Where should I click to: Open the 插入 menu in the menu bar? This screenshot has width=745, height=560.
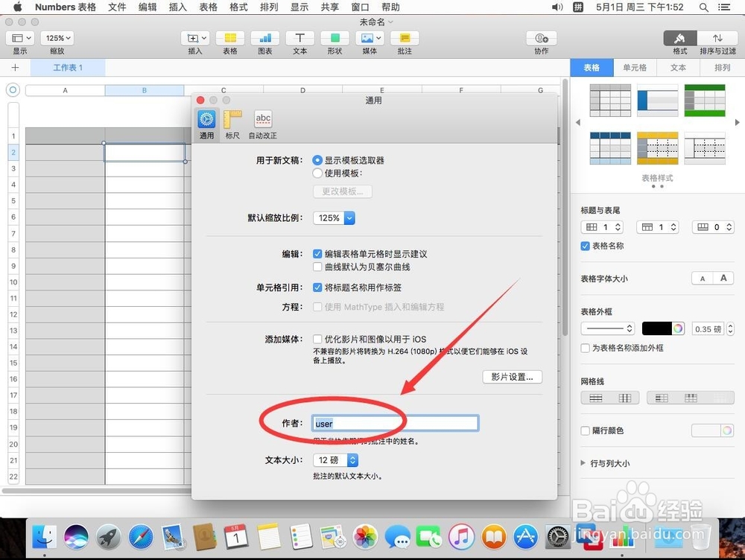178,7
